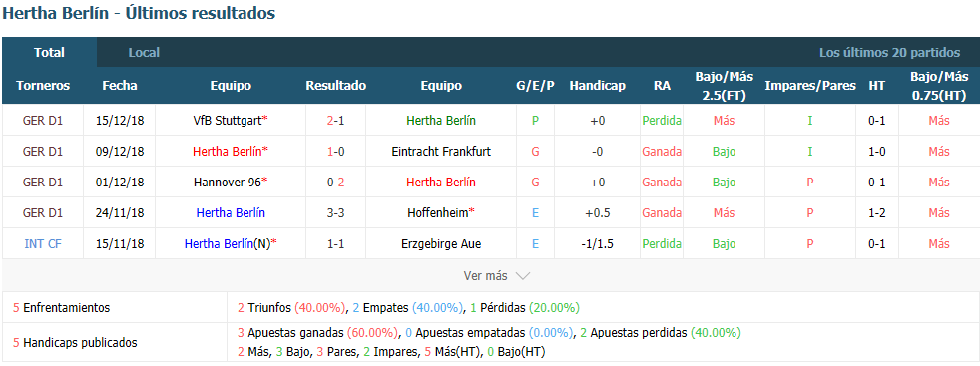Click the Impares/Pares column header

coord(810,86)
